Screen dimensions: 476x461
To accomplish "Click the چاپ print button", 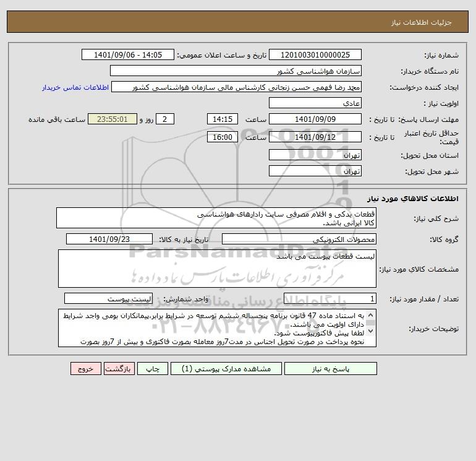I will 153,369.
